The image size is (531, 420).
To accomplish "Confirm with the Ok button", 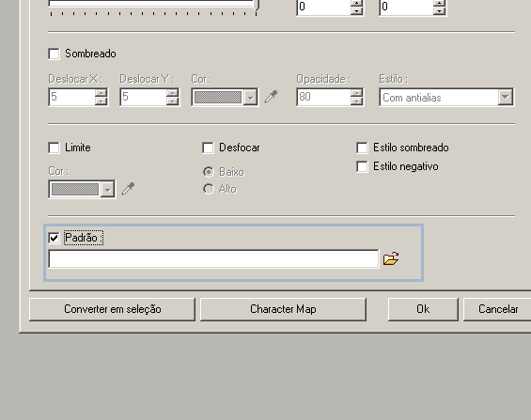I will pos(423,309).
